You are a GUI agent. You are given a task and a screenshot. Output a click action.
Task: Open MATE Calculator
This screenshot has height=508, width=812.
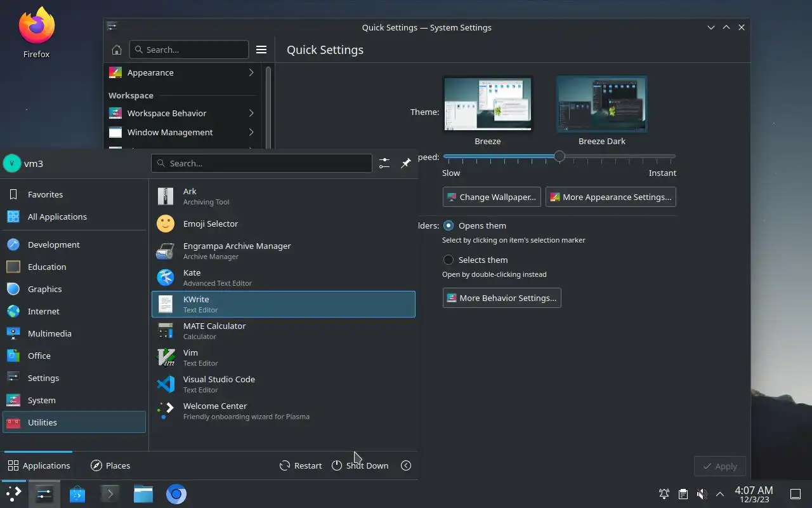point(284,331)
